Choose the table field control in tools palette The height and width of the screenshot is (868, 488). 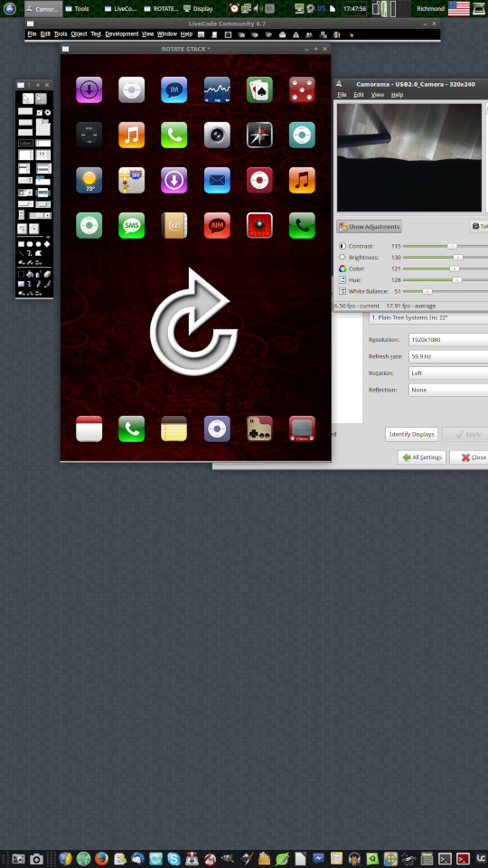pos(43,155)
